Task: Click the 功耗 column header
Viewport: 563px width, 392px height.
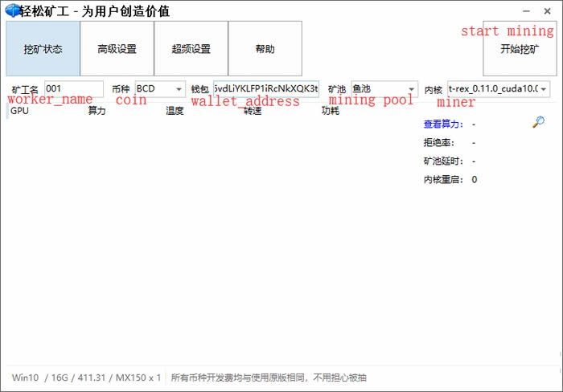Action: 330,111
